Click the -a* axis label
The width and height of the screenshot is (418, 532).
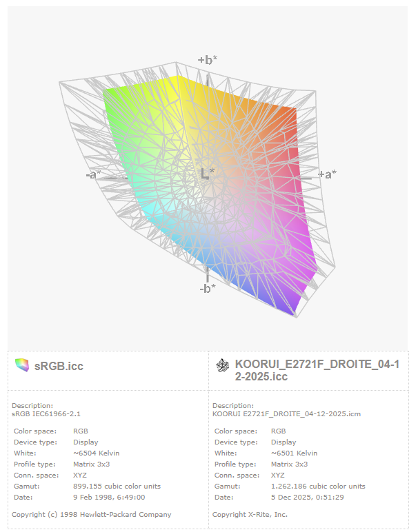(x=93, y=174)
